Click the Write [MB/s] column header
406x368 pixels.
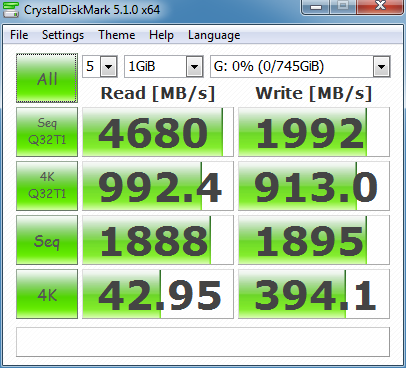pos(314,93)
